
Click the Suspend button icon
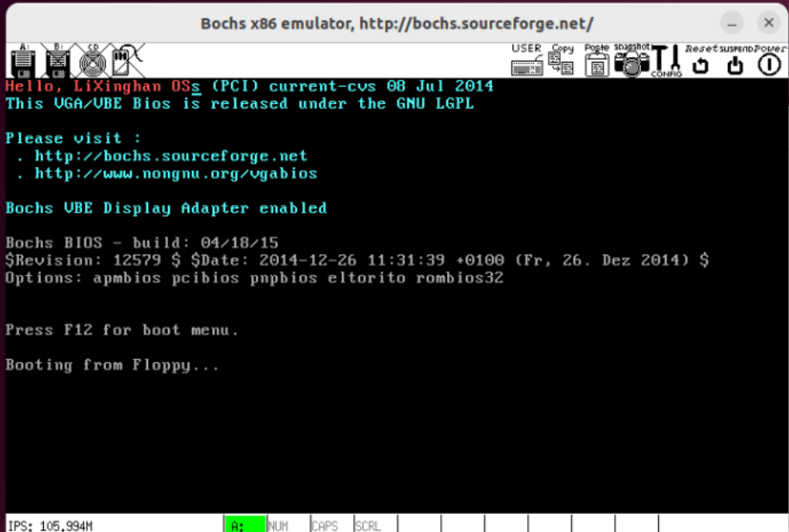736,60
